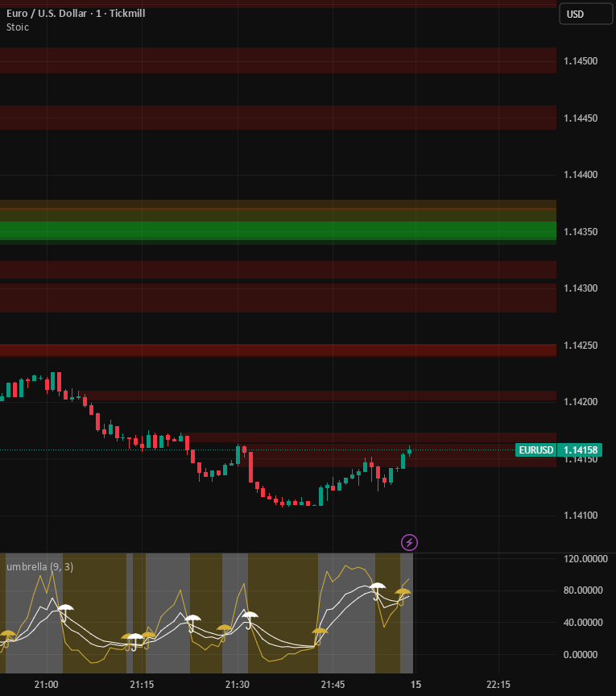616x696 pixels.
Task: Click the 1.14450 price axis label
Action: point(581,118)
